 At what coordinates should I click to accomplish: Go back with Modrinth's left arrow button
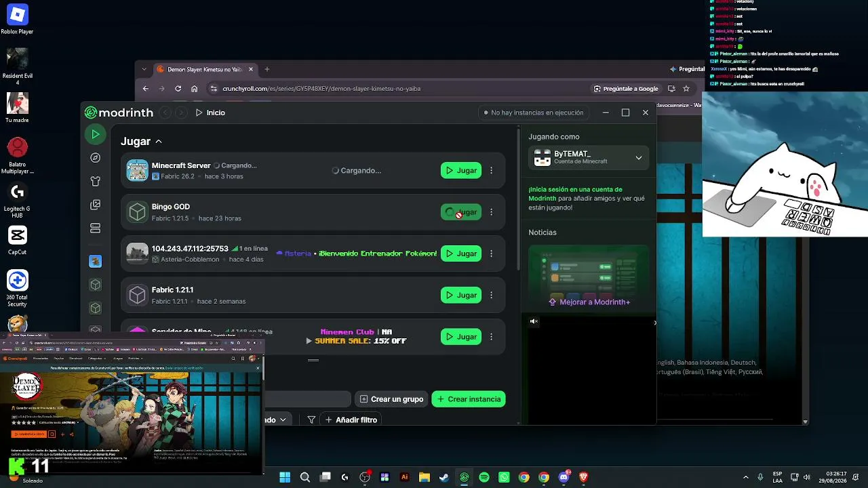click(166, 113)
